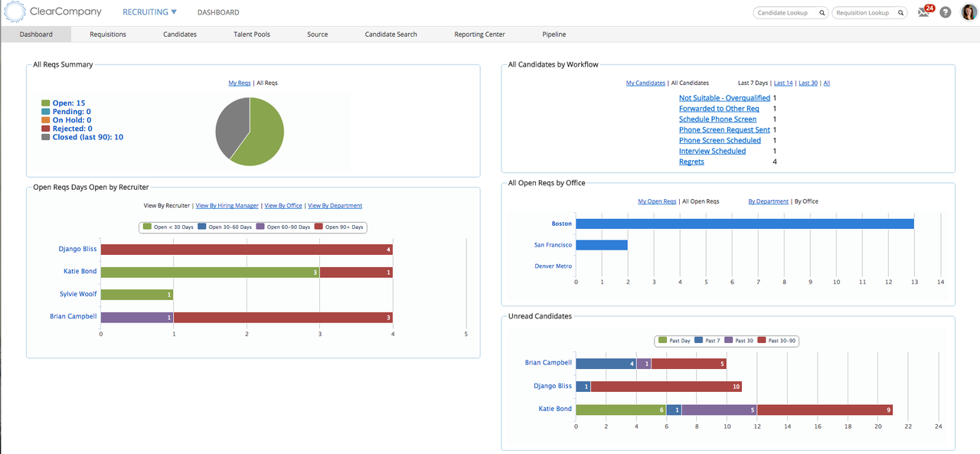
Task: Filter candidates by Last 30 days
Action: point(808,83)
